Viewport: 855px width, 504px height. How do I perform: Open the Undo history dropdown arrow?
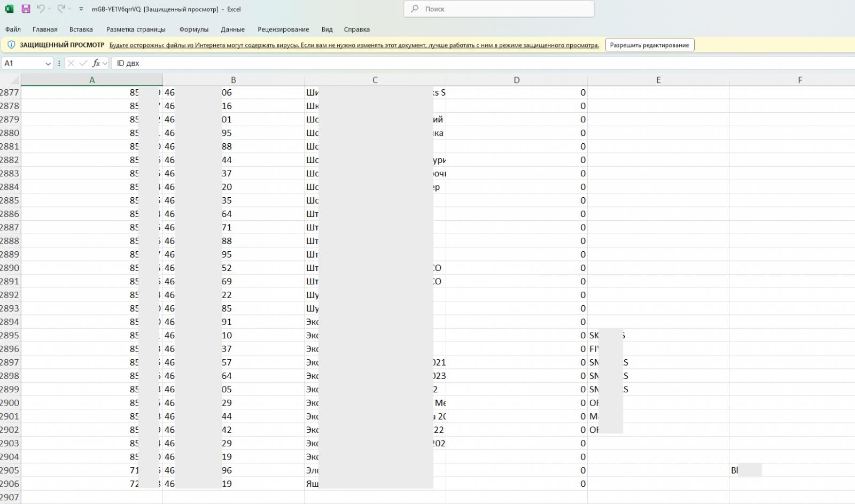pyautogui.click(x=50, y=9)
